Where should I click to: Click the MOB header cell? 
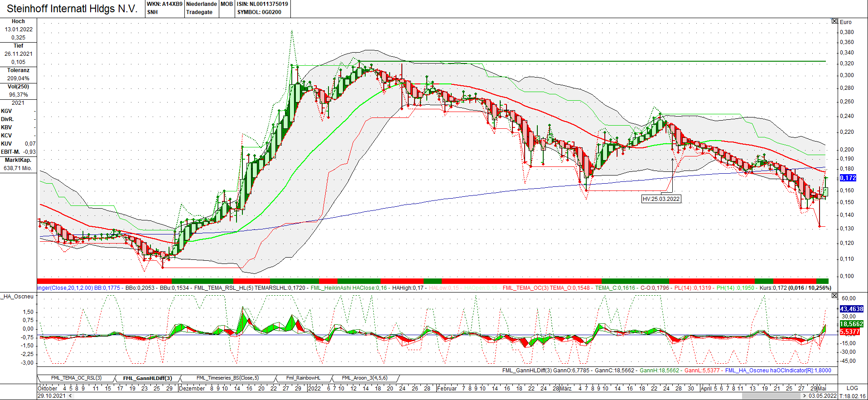[227, 4]
